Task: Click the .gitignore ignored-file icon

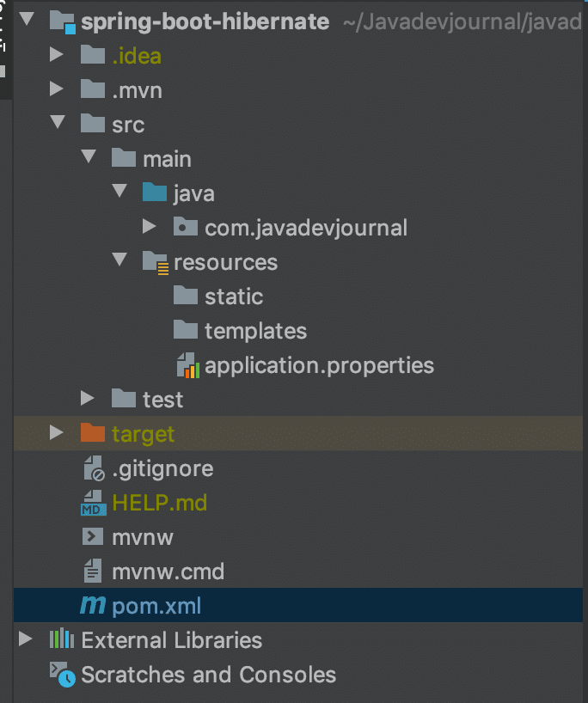Action: coord(92,468)
